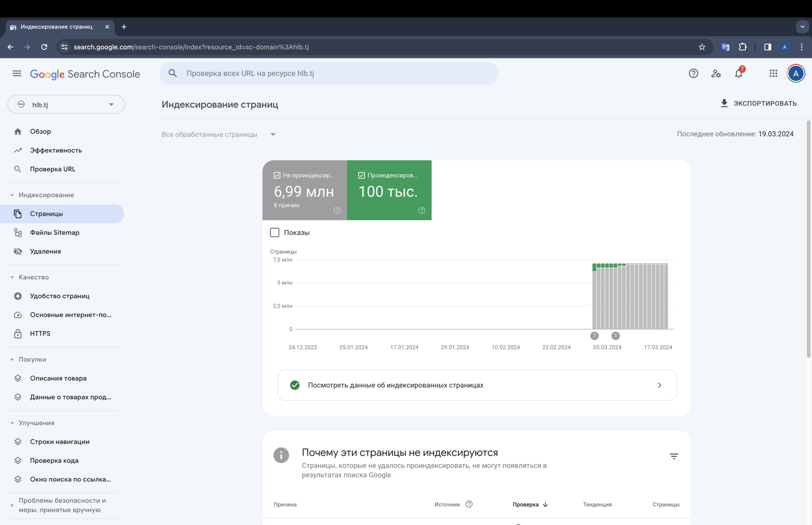Focus the URL inspection search field
This screenshot has width=812, height=525.
pyautogui.click(x=329, y=73)
